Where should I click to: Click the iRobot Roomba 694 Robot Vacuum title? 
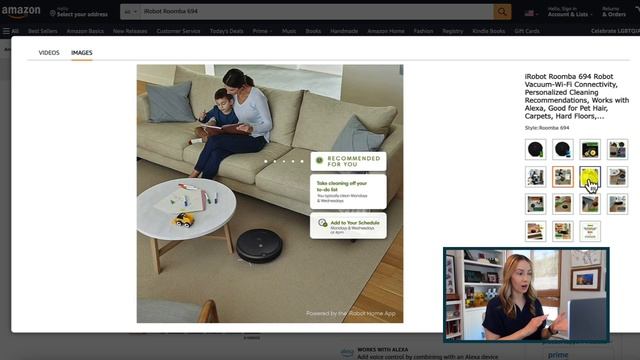(x=577, y=96)
